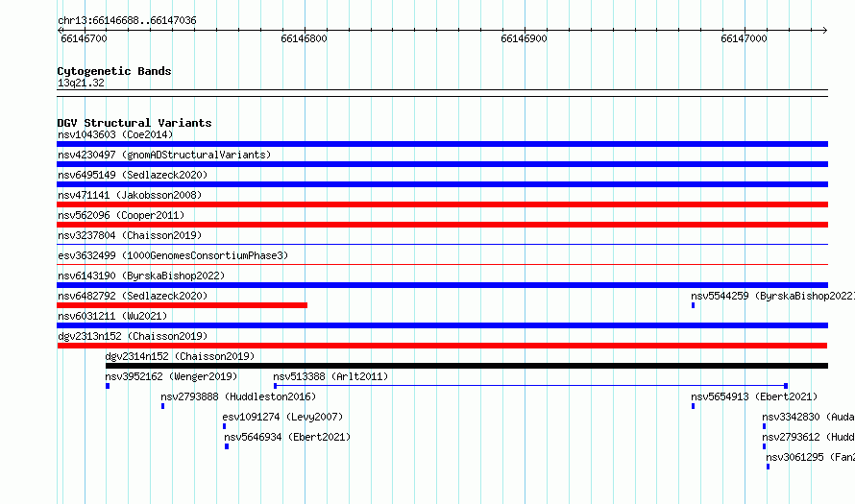Select the blue bar under nsv1043603

coord(442,144)
